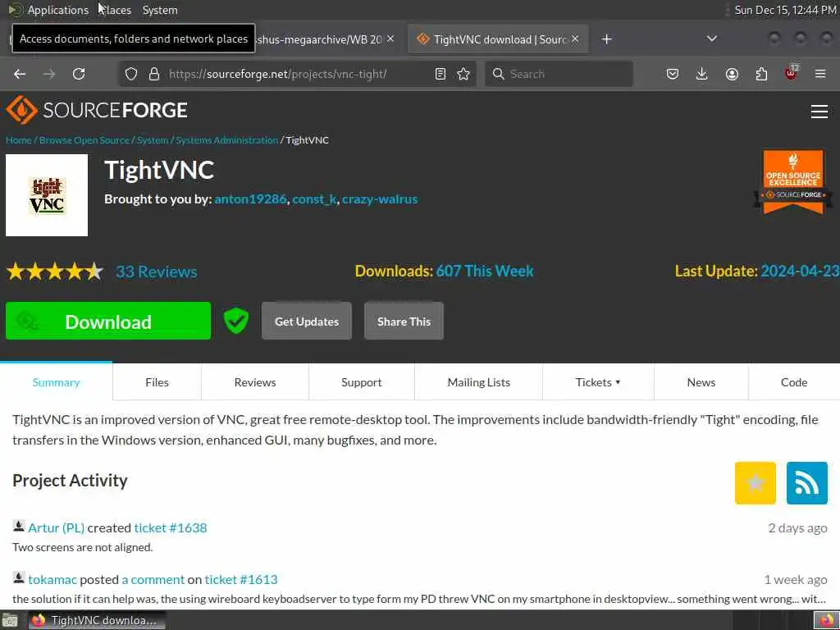Click the green verified shield checkmark icon
This screenshot has height=630, width=840.
(x=235, y=321)
